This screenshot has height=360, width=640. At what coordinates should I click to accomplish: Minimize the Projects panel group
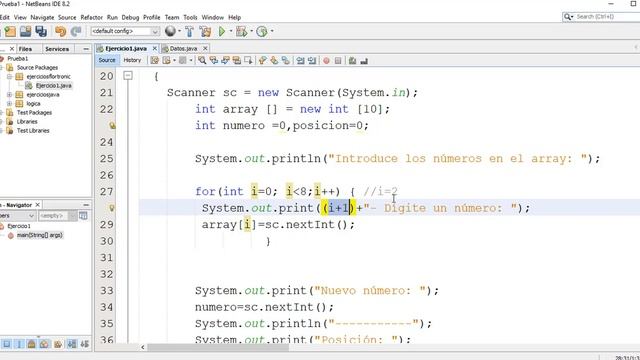86,49
